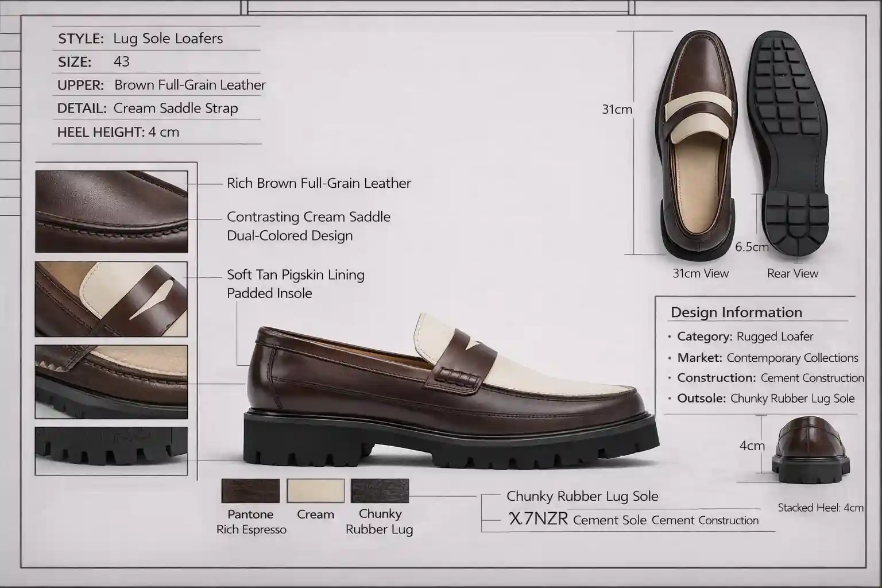Click the 'Rear View' caption
882x588 pixels.
[x=792, y=273]
